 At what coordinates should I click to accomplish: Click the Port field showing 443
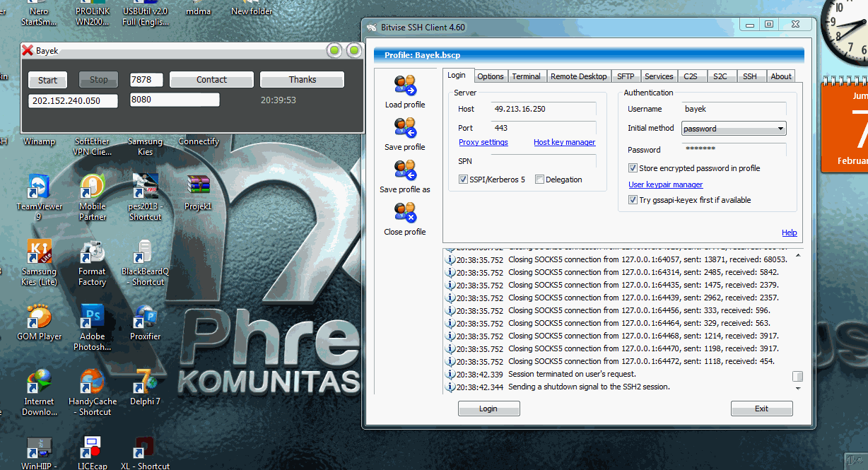[x=544, y=128]
